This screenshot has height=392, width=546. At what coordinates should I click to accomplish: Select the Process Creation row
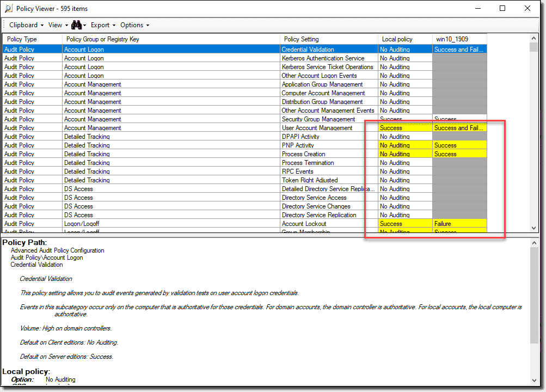pos(163,154)
